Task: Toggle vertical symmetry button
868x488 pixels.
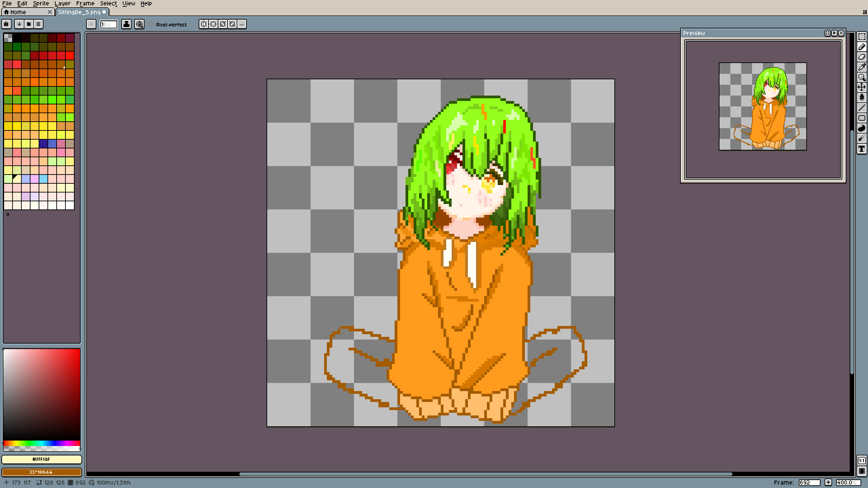Action: pos(213,24)
